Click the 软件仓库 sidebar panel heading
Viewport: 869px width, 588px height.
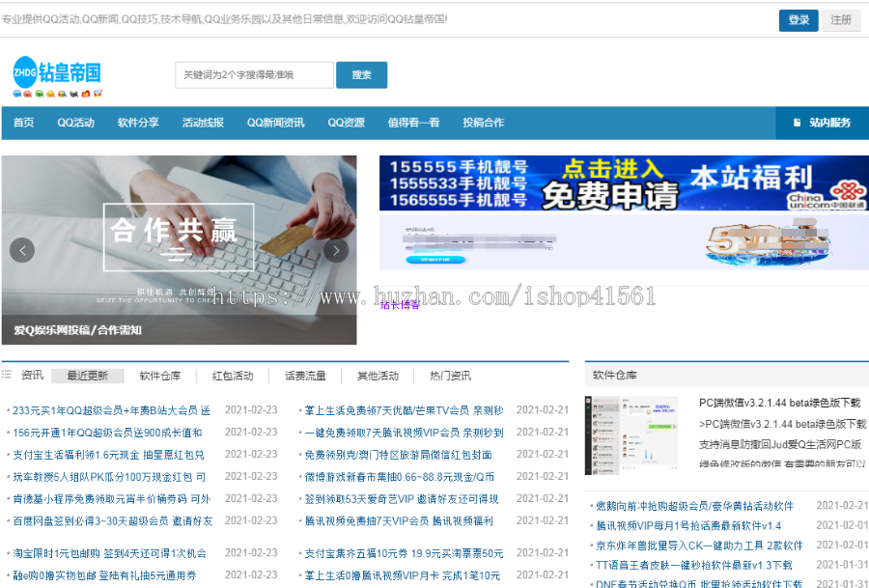(x=615, y=376)
